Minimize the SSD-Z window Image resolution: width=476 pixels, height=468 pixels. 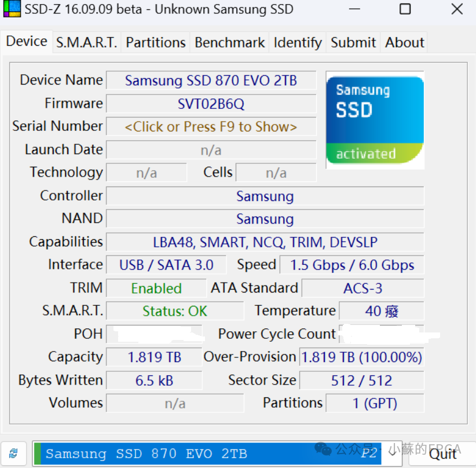(x=354, y=9)
